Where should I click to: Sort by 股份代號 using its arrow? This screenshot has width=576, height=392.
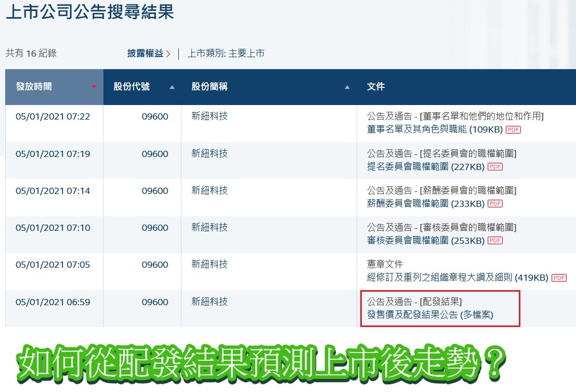point(172,87)
